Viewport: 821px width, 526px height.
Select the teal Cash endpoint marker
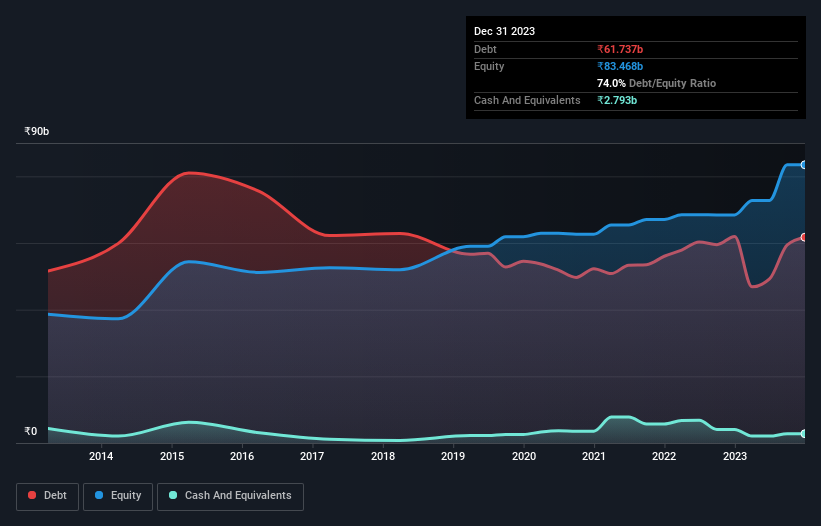804,434
